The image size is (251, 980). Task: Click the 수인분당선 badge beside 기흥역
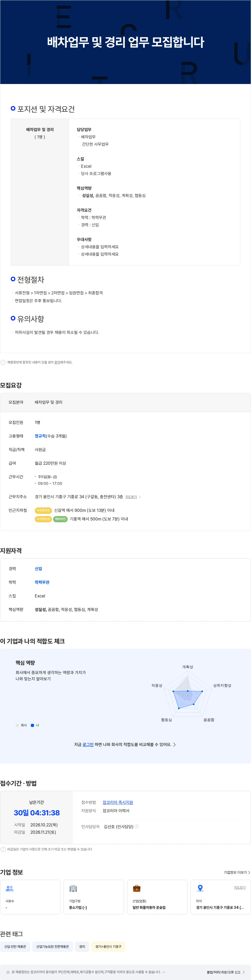[43, 519]
